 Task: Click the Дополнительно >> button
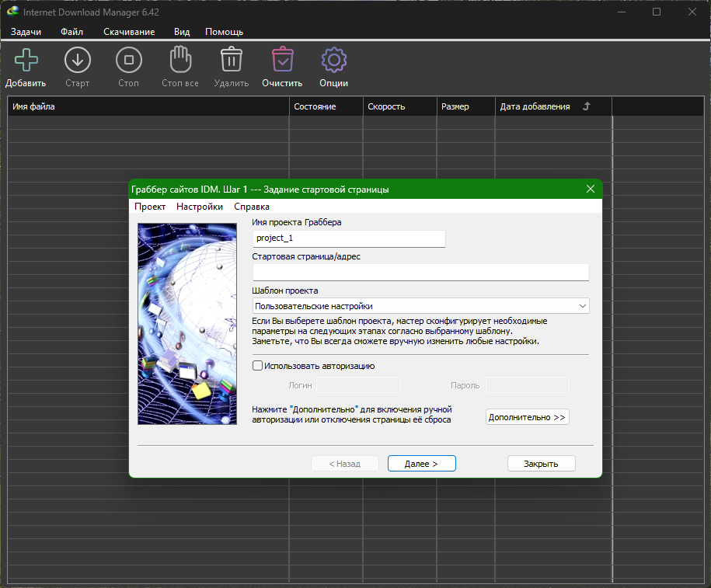[x=528, y=417]
